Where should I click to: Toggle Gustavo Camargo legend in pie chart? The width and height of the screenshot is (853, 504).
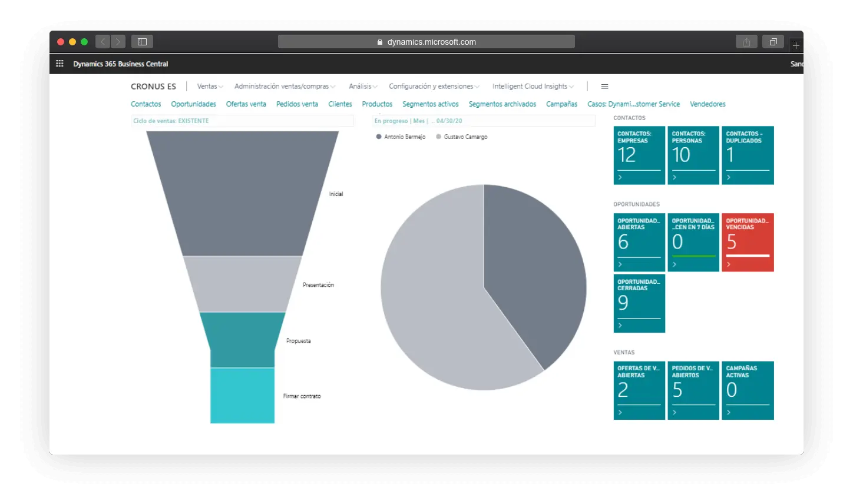click(461, 137)
